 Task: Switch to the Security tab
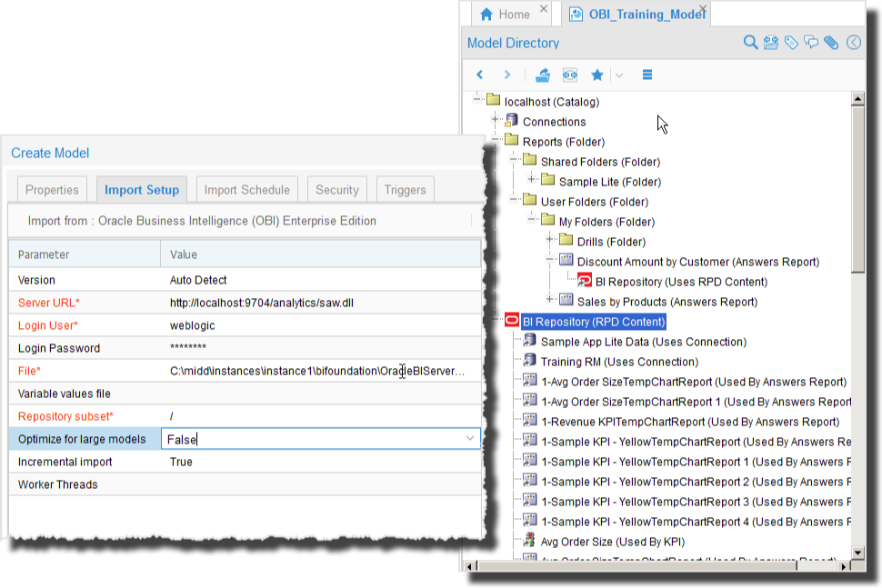tap(337, 190)
